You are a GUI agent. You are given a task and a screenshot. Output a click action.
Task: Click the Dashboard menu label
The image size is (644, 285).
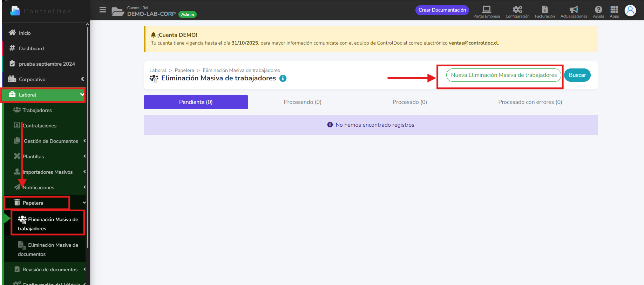32,48
